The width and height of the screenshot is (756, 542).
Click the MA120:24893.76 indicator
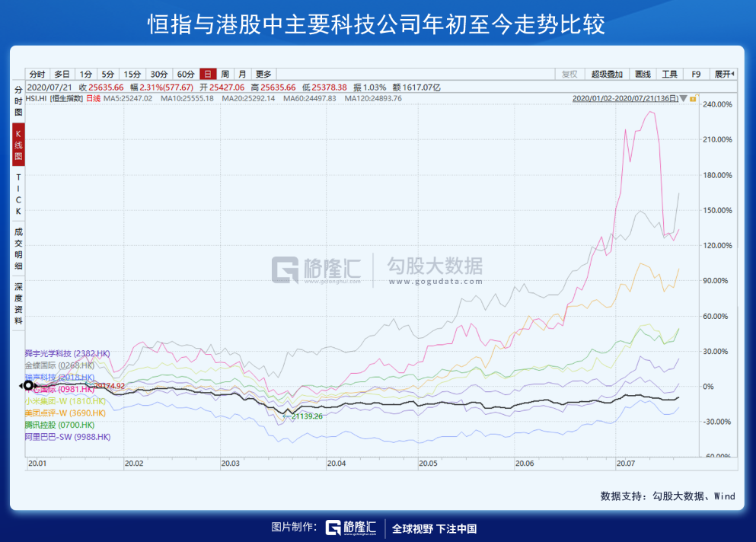[x=373, y=98]
